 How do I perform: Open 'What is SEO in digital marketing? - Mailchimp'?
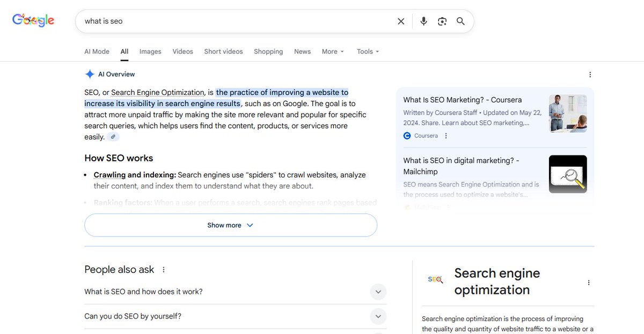coord(462,166)
